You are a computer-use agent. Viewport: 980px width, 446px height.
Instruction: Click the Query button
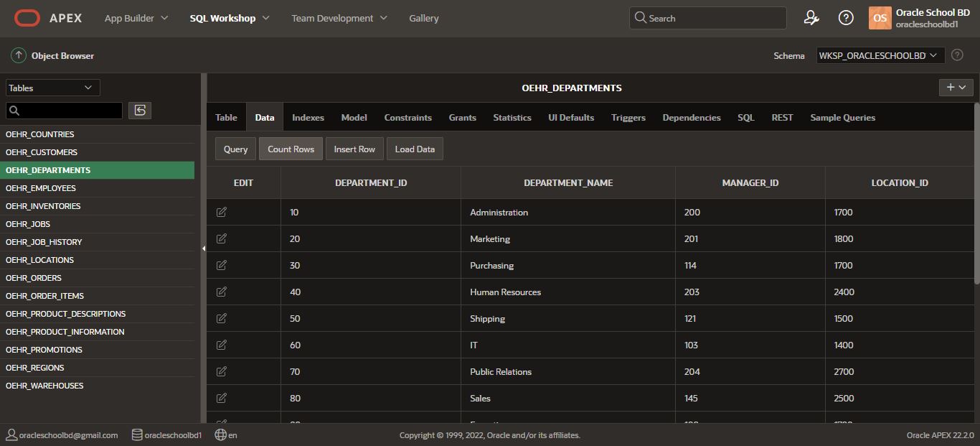(235, 149)
